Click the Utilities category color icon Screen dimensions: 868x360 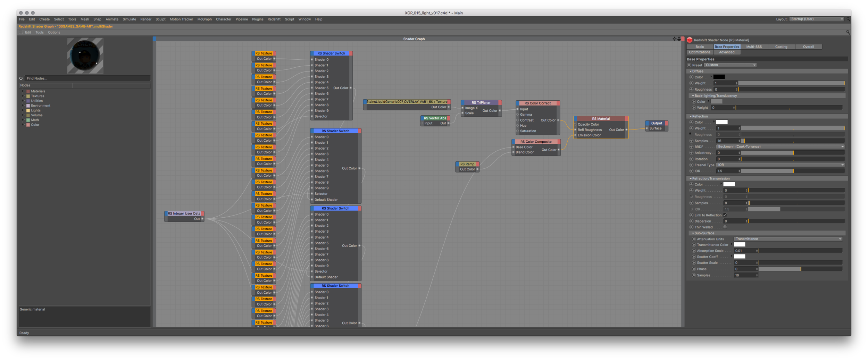(28, 101)
